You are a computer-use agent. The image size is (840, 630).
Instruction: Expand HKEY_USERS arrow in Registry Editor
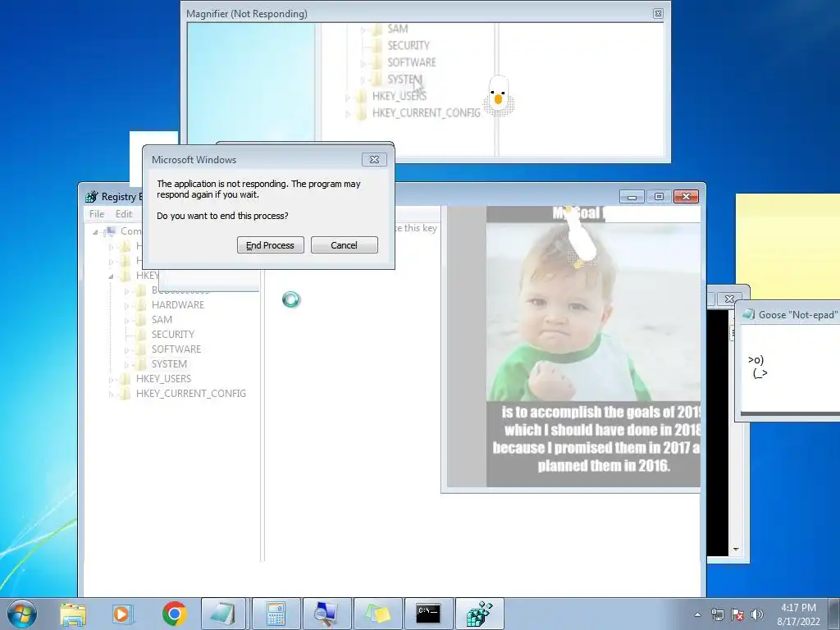click(x=112, y=379)
